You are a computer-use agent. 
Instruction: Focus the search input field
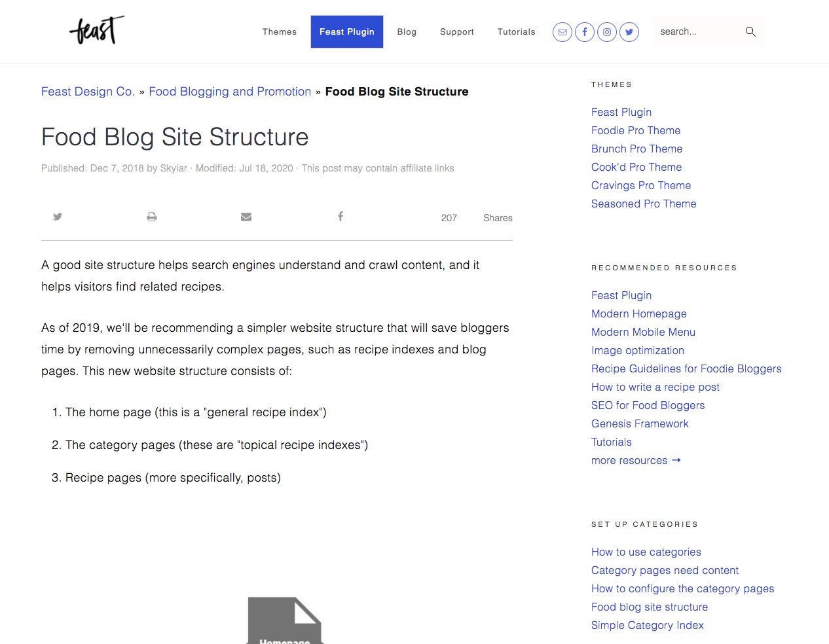tap(699, 31)
